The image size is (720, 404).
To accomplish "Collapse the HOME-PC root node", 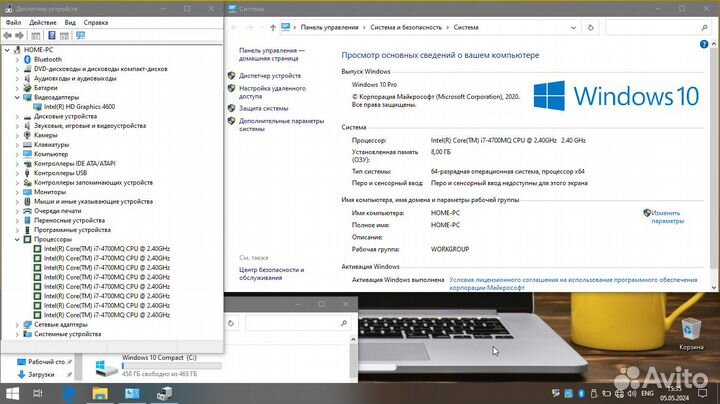I will point(7,50).
